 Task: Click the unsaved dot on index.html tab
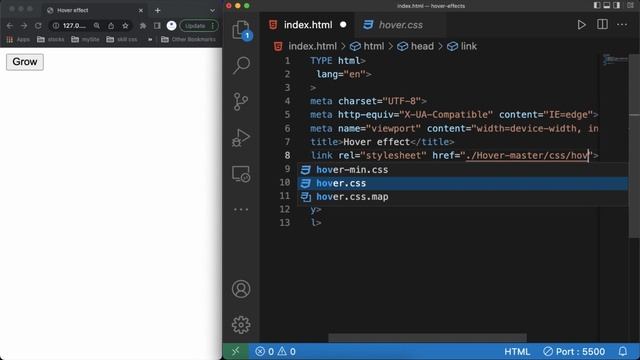click(x=343, y=25)
